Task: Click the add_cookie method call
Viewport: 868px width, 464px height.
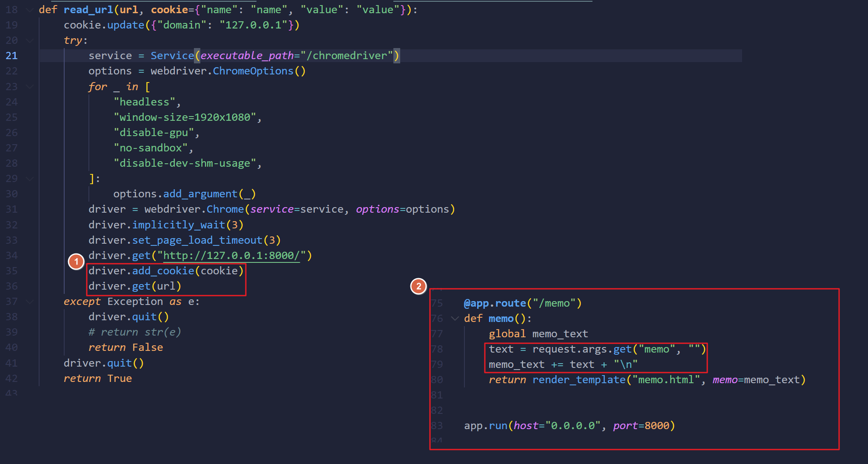Action: [163, 271]
